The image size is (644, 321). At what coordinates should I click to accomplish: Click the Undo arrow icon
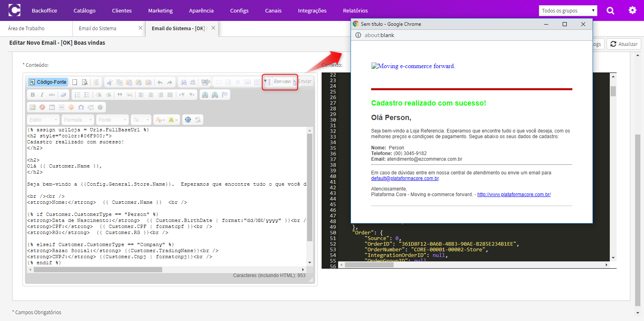point(160,82)
